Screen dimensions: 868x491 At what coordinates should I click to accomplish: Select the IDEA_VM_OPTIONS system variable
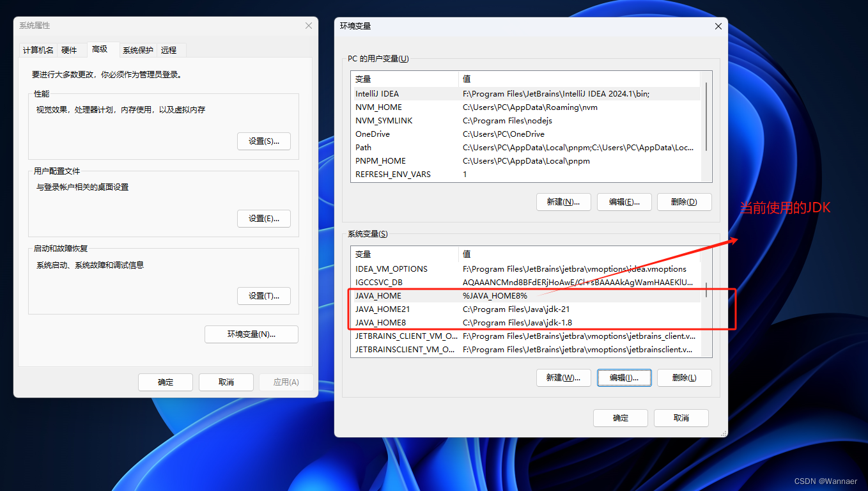pyautogui.click(x=525, y=269)
